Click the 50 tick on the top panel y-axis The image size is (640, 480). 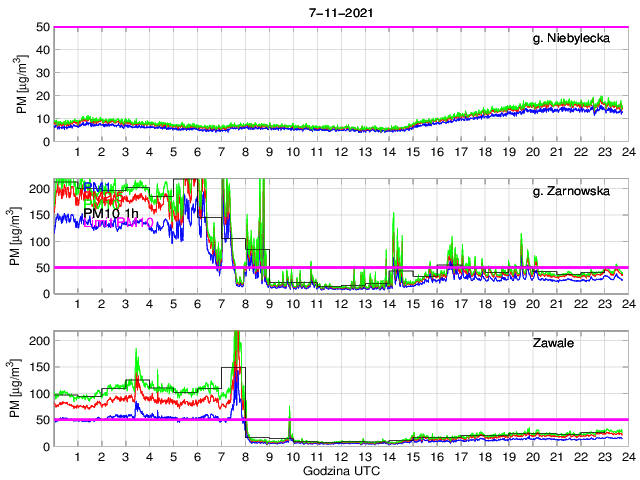click(41, 27)
